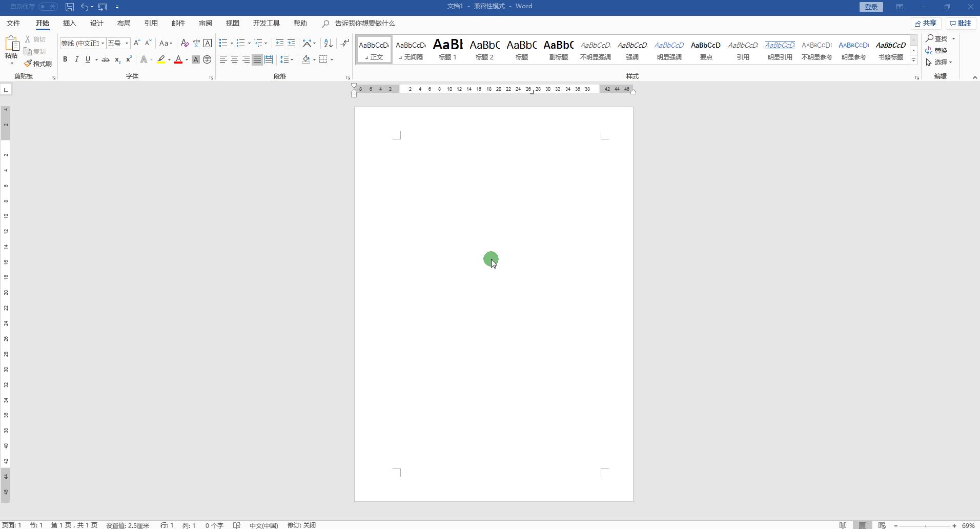Click the 登录 (Sign in) button

coord(871,7)
